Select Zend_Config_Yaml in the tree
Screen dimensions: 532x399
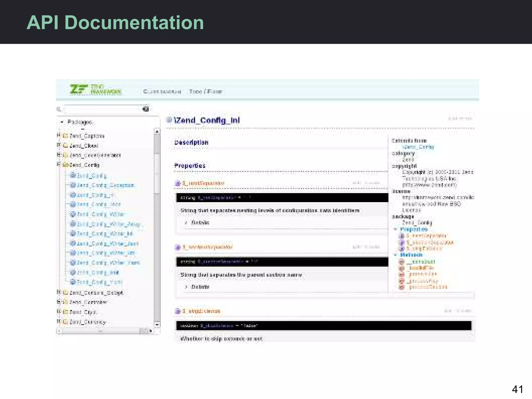(99, 282)
